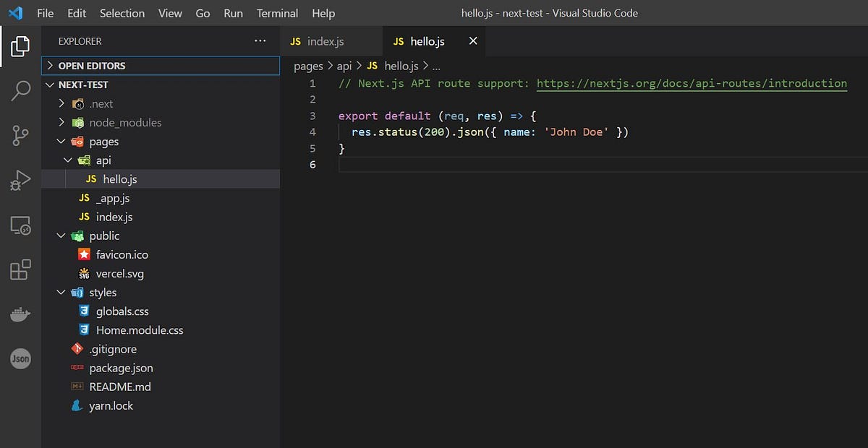Collapse the NEXT-TEST folder tree

[48, 85]
